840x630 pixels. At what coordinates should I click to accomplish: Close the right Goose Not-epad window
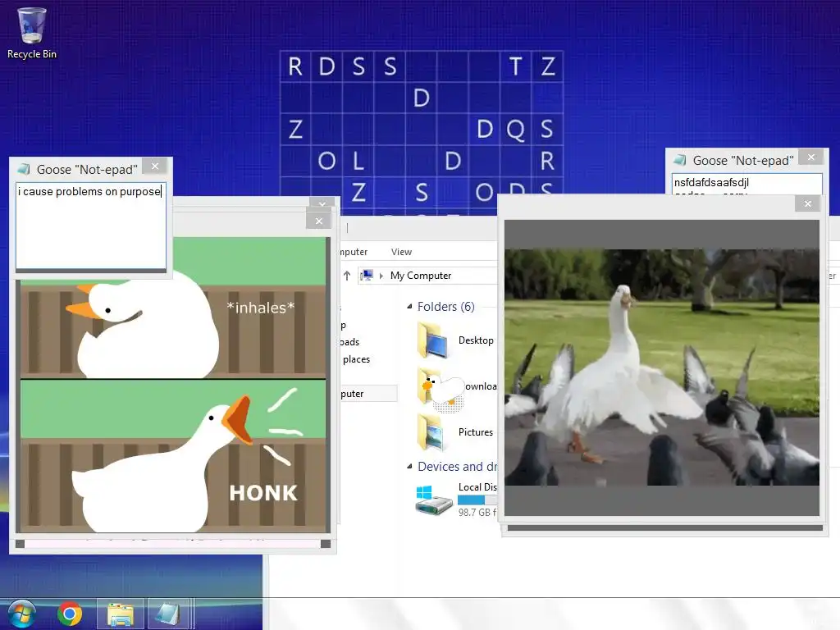click(x=811, y=157)
